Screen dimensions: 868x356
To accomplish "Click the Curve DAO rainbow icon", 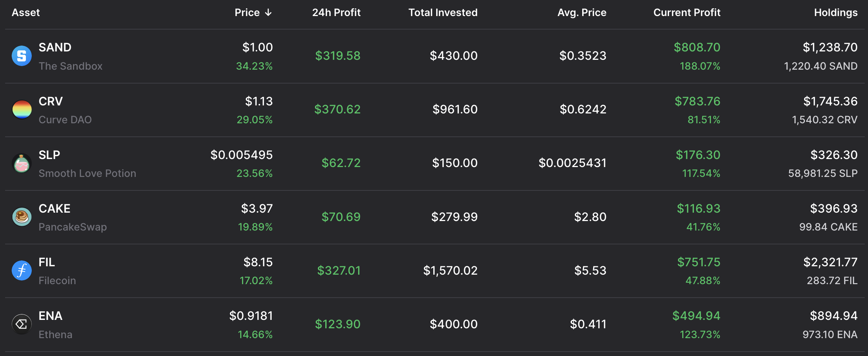I will click(22, 109).
